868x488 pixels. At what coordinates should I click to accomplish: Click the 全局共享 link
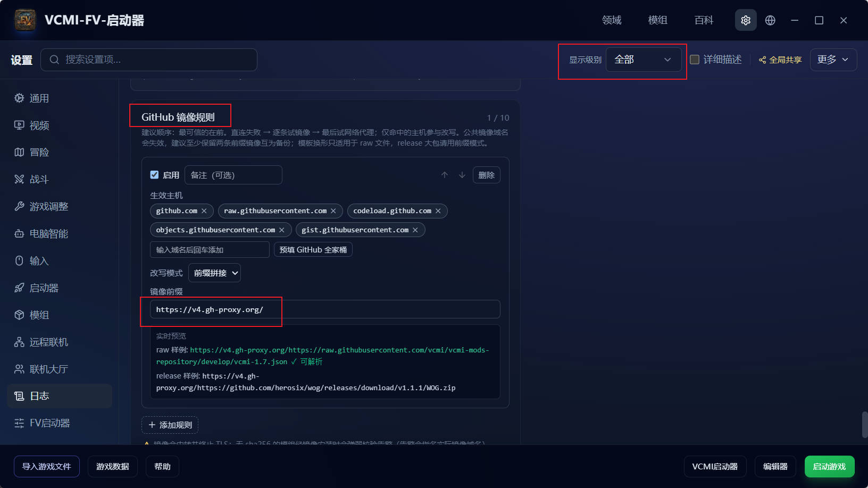point(780,60)
